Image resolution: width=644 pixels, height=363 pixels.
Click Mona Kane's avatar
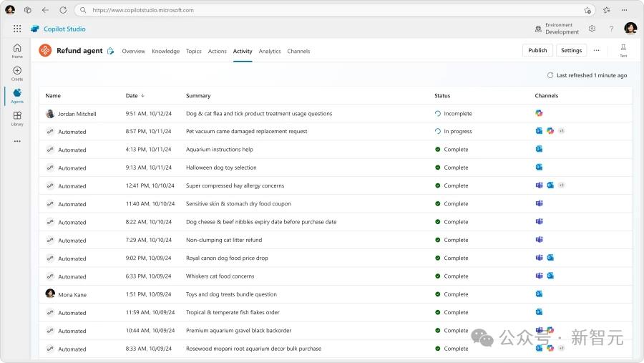click(x=50, y=293)
